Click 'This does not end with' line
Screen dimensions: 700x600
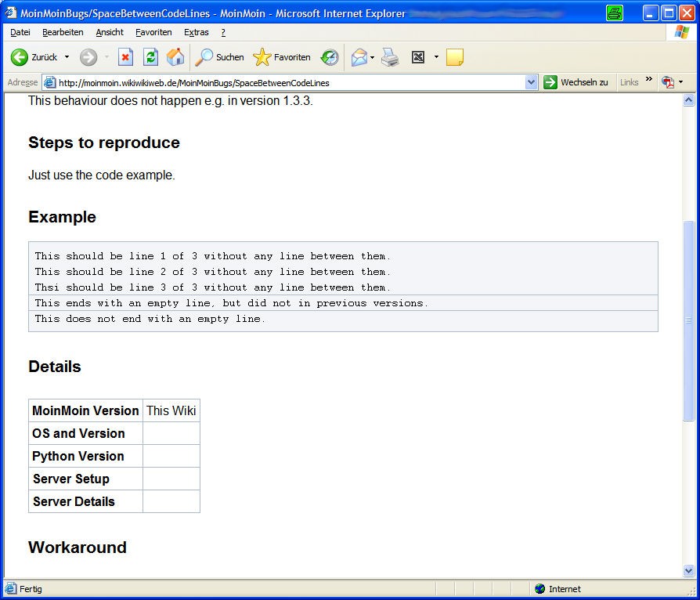pyautogui.click(x=150, y=319)
